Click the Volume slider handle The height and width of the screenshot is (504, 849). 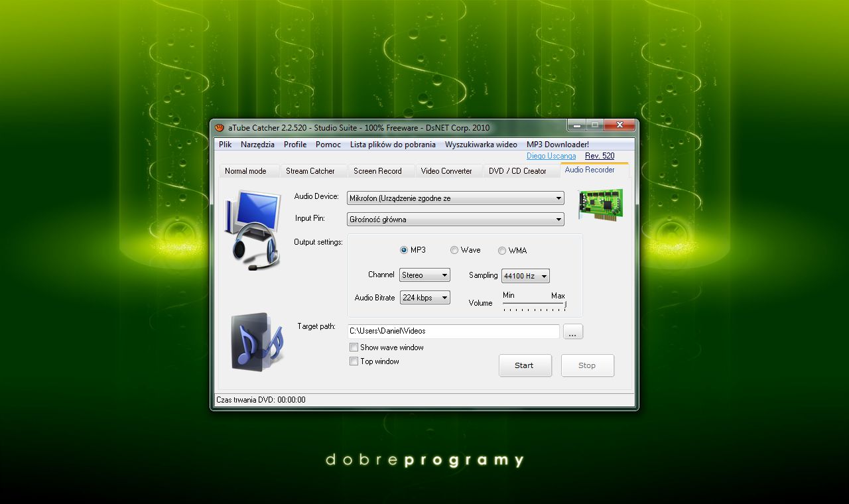565,304
